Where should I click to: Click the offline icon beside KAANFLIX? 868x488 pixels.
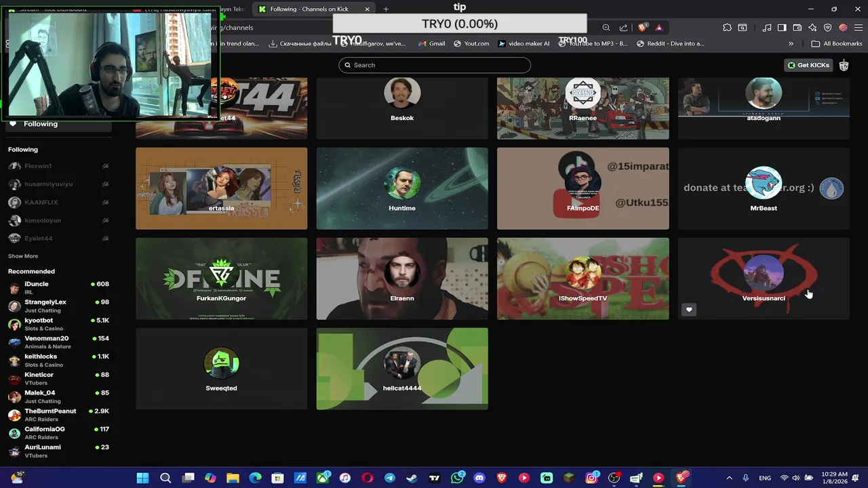(105, 202)
